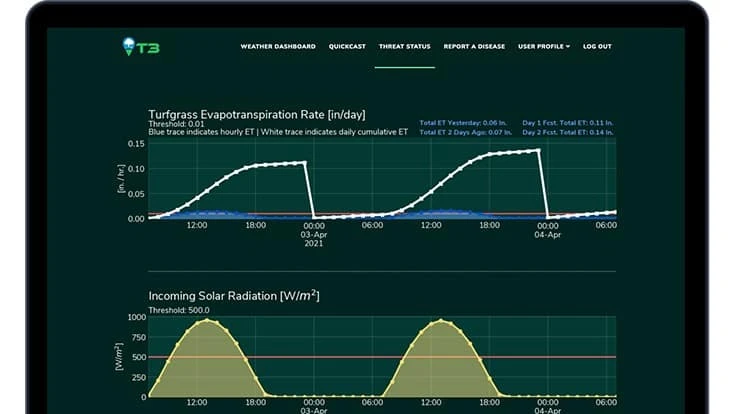The image size is (736, 414).
Task: Click the 04-Apr 00:00 label on ET chart axis
Action: (546, 230)
